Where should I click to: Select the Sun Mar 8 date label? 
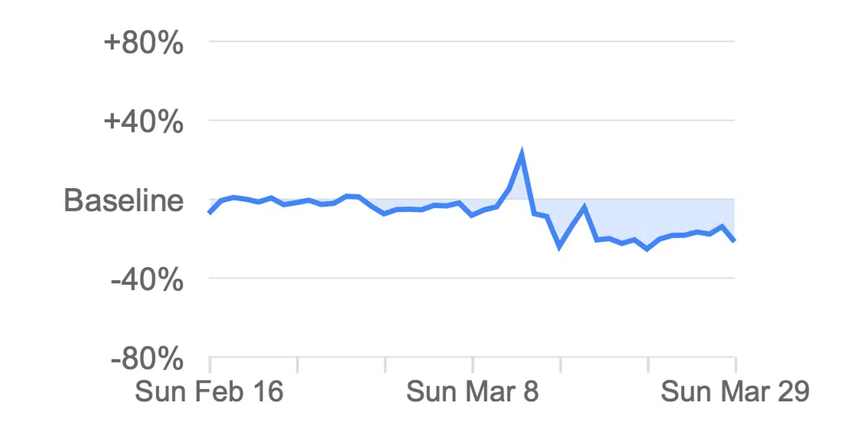pyautogui.click(x=473, y=392)
